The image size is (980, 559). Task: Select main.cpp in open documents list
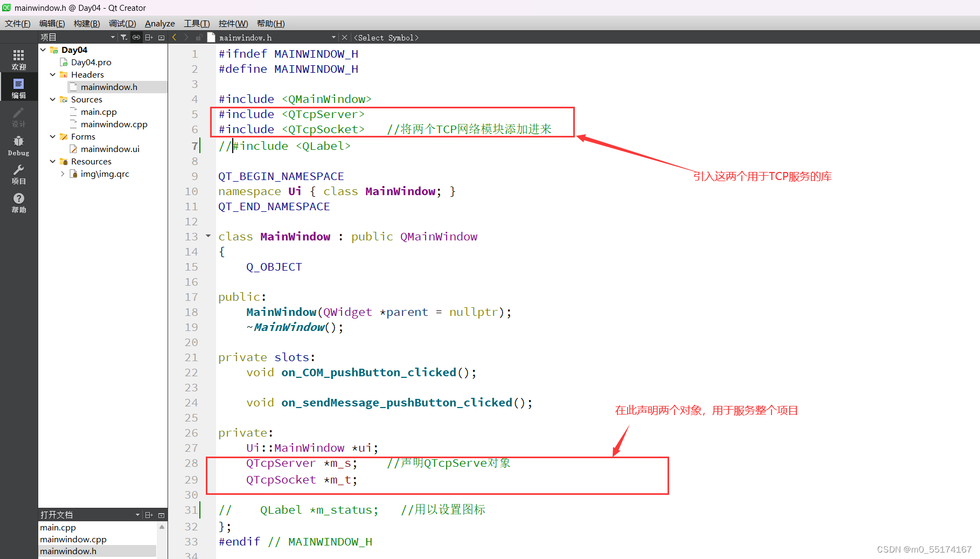coord(58,527)
